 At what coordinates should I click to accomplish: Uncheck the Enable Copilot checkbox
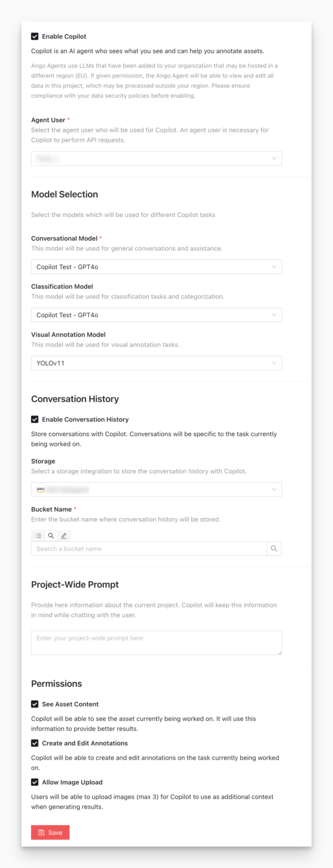click(34, 36)
